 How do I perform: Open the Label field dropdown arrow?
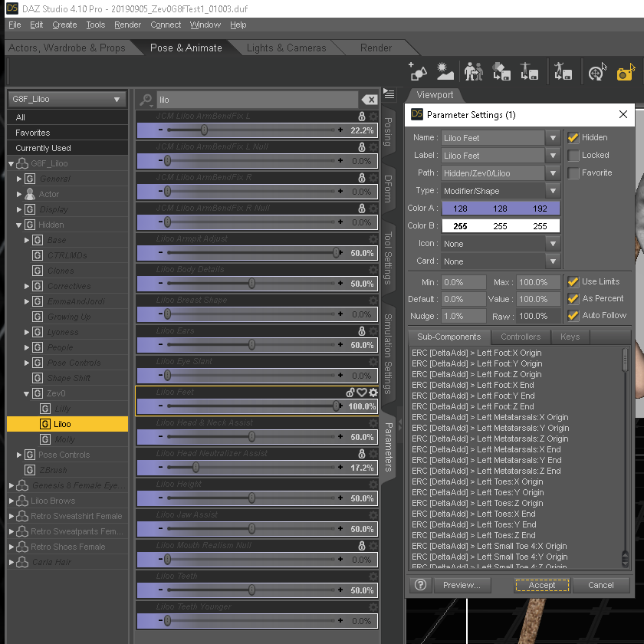(553, 156)
